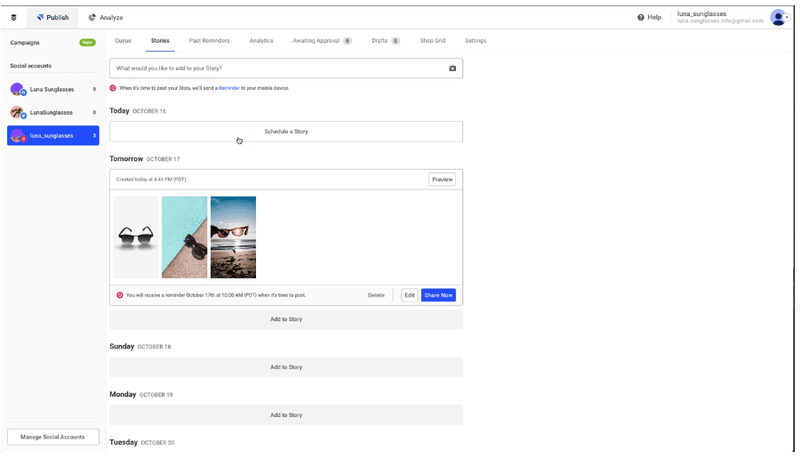Click the Share Now button
This screenshot has height=458, width=800.
[438, 295]
